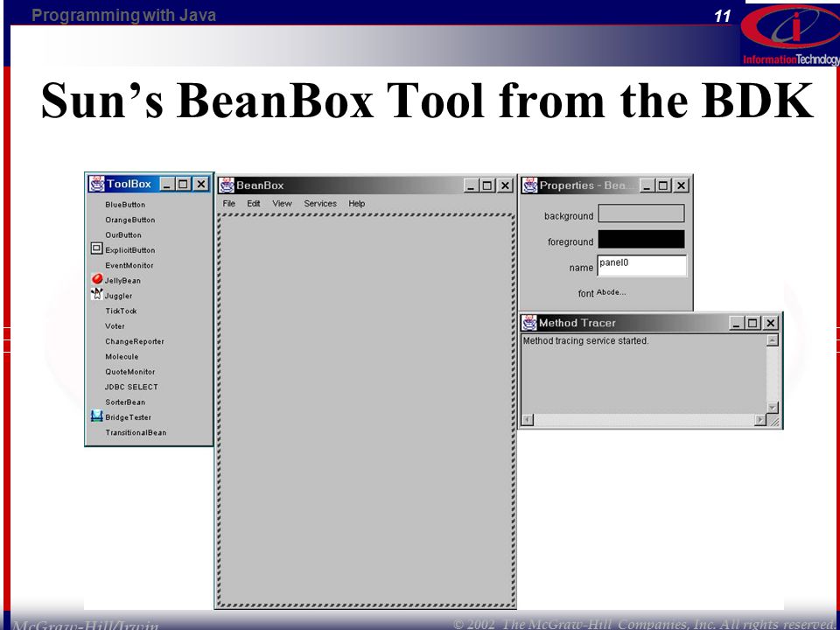Open the background color swatch editor

coord(641,213)
